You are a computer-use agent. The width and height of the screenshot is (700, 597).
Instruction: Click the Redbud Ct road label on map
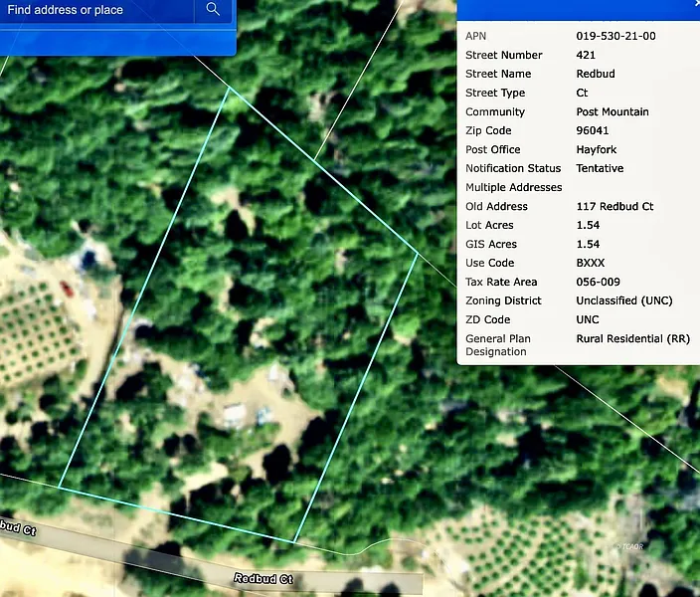263,578
